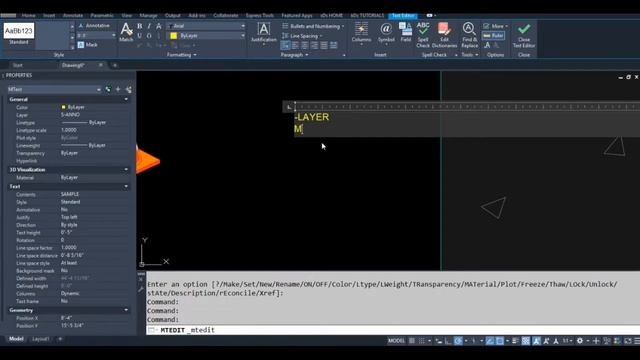Click the Contents value SAMPLE
This screenshot has width=640, height=360.
tap(70, 194)
